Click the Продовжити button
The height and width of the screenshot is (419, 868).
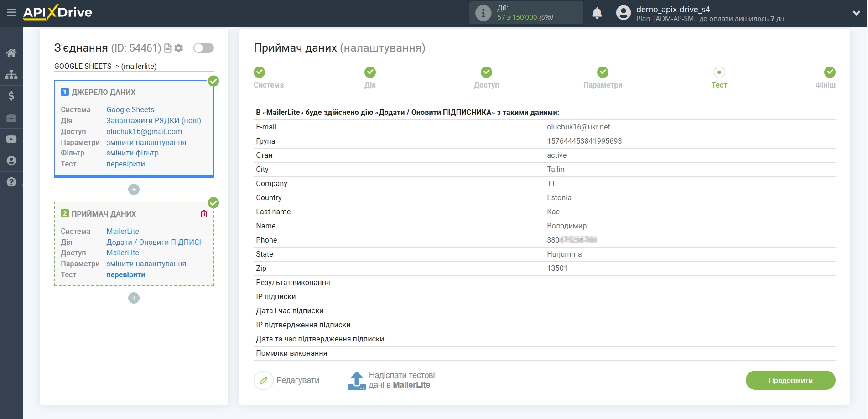790,380
